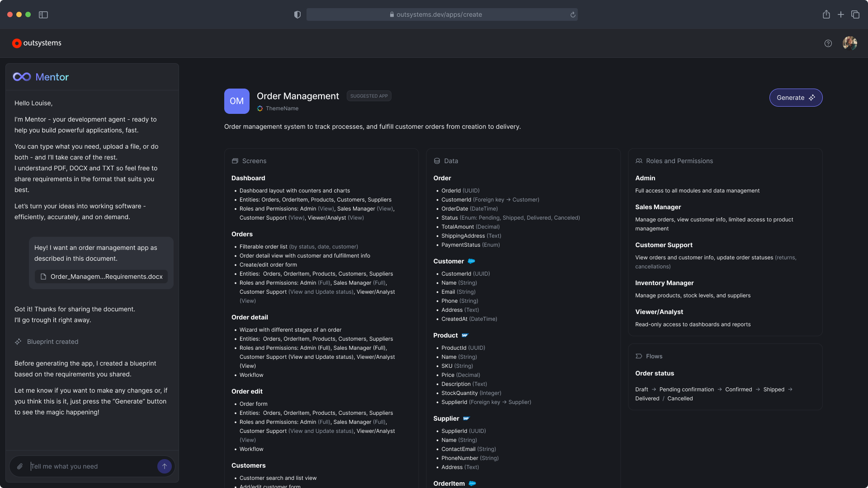Focus the 'Tell me what you need' field
This screenshot has height=488, width=868.
tap(92, 466)
